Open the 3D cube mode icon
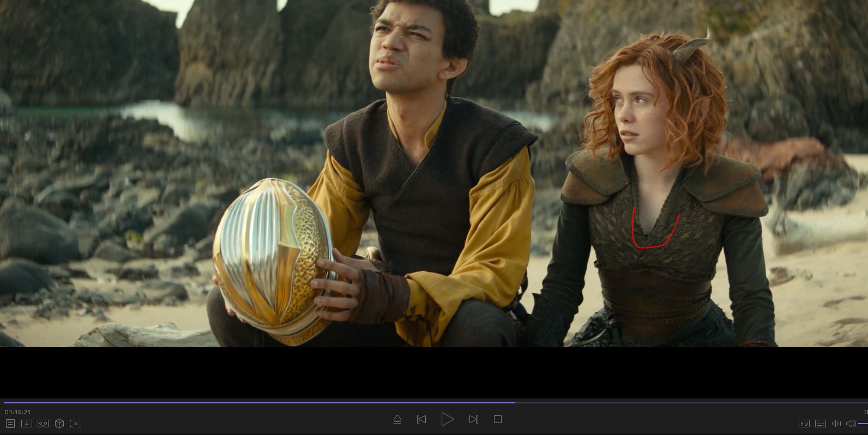This screenshot has width=868, height=435. (59, 424)
